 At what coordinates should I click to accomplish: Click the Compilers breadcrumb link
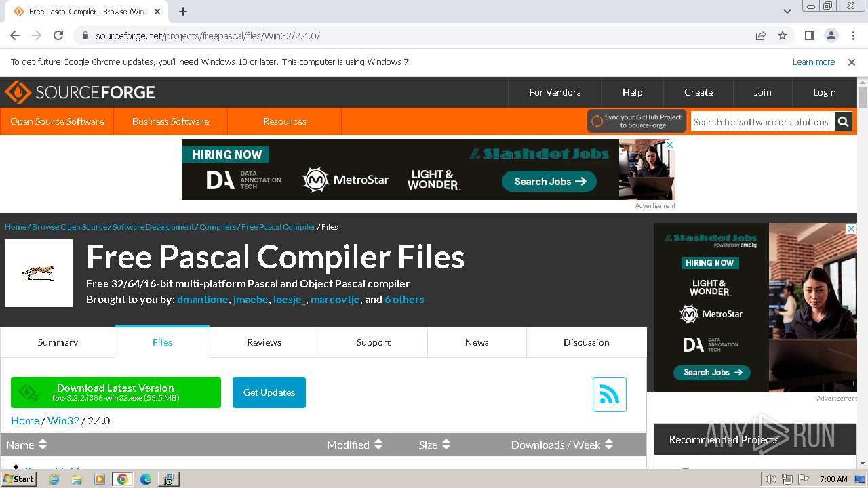click(218, 226)
